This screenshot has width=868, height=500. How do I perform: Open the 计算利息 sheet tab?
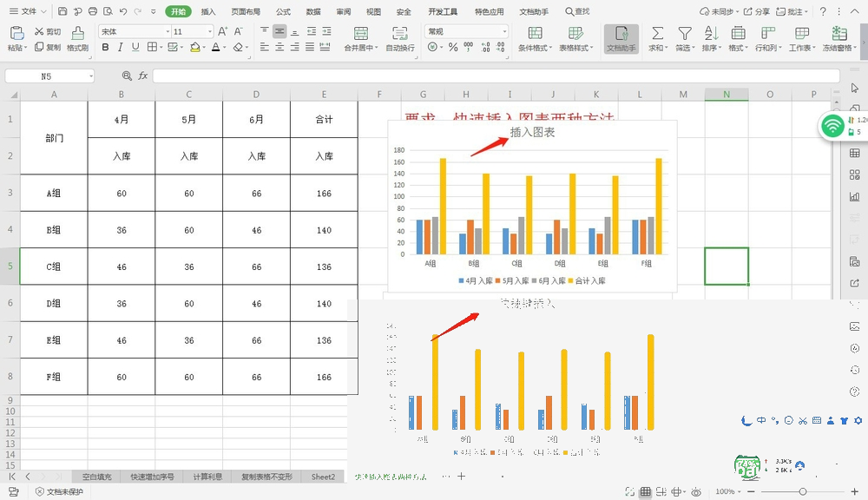click(207, 477)
